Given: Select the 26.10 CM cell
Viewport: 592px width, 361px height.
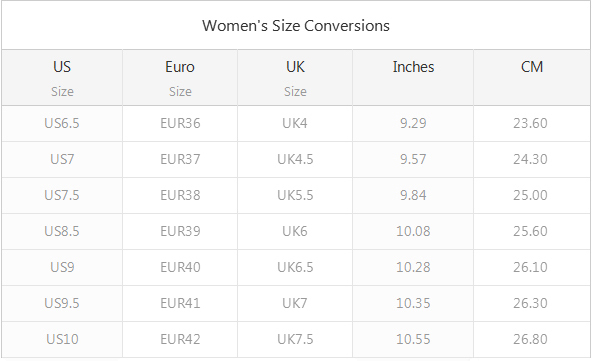Looking at the screenshot, I should [x=532, y=267].
